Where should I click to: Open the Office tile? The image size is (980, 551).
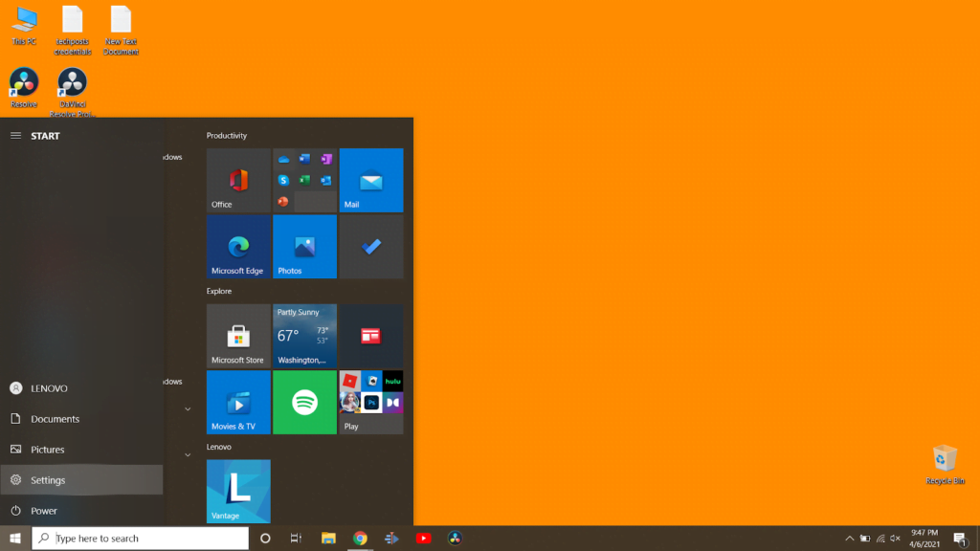(x=238, y=180)
